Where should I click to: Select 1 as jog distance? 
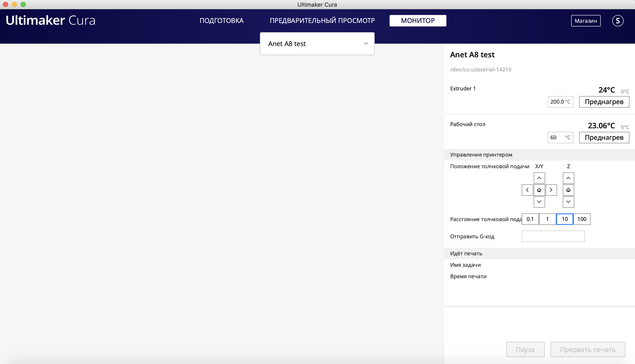click(x=547, y=219)
